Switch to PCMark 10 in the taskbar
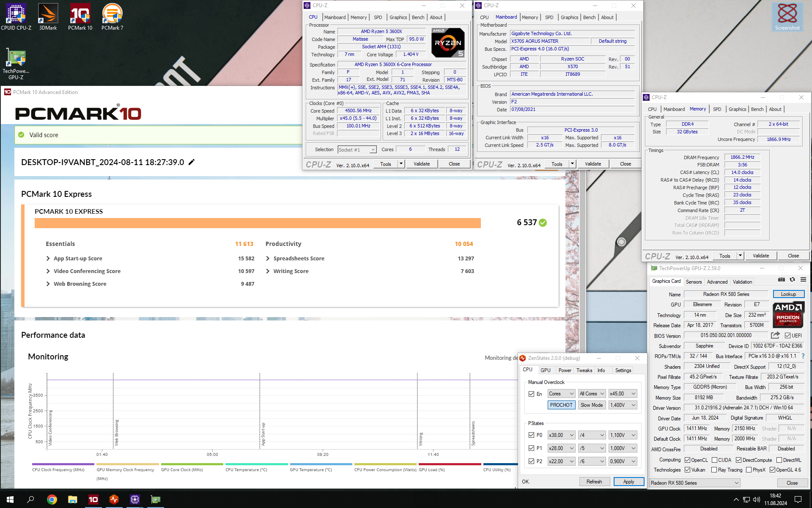The width and height of the screenshot is (812, 508). click(93, 500)
